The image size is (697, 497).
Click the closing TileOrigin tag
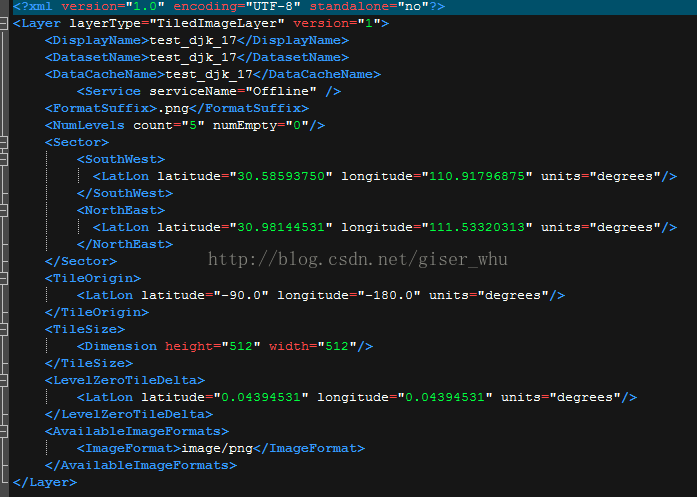point(97,313)
